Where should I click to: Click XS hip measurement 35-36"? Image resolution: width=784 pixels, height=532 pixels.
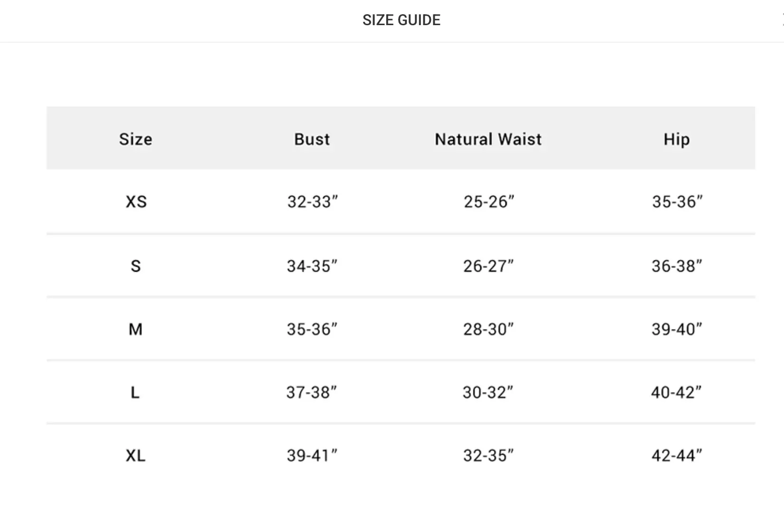coord(677,202)
